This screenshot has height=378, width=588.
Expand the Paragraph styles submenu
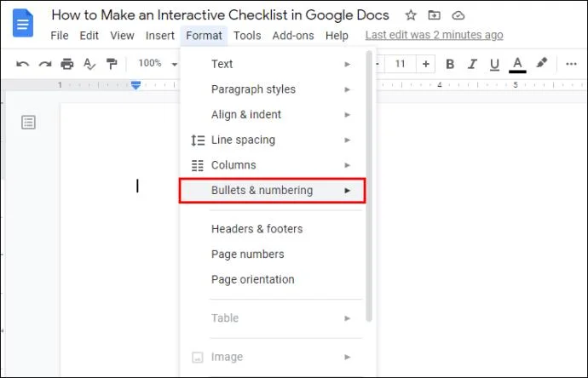click(273, 89)
